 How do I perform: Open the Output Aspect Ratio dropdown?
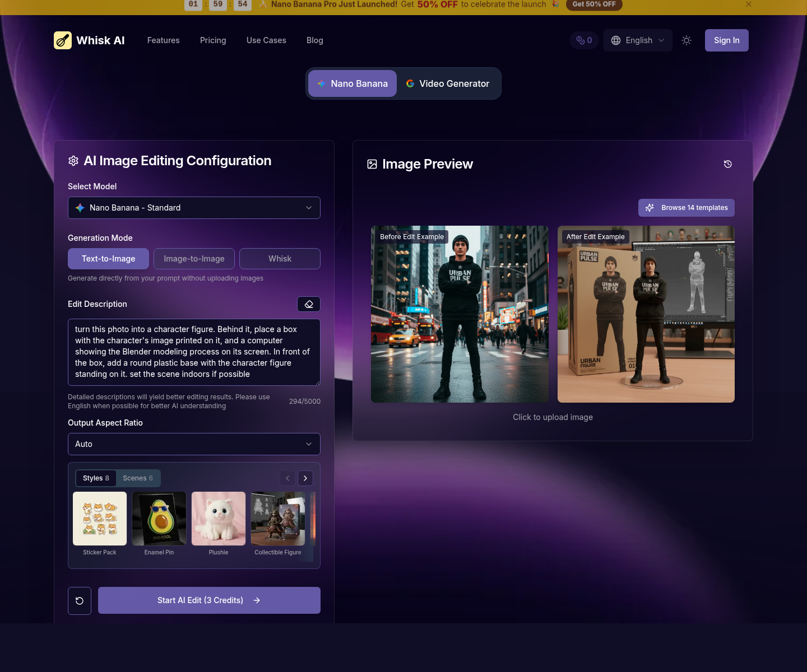tap(194, 444)
